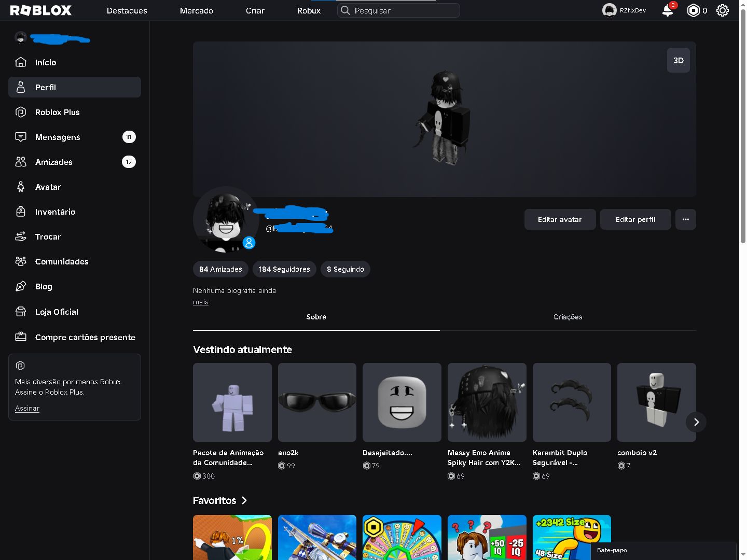Click the Assinar link
The width and height of the screenshot is (747, 560).
(27, 408)
